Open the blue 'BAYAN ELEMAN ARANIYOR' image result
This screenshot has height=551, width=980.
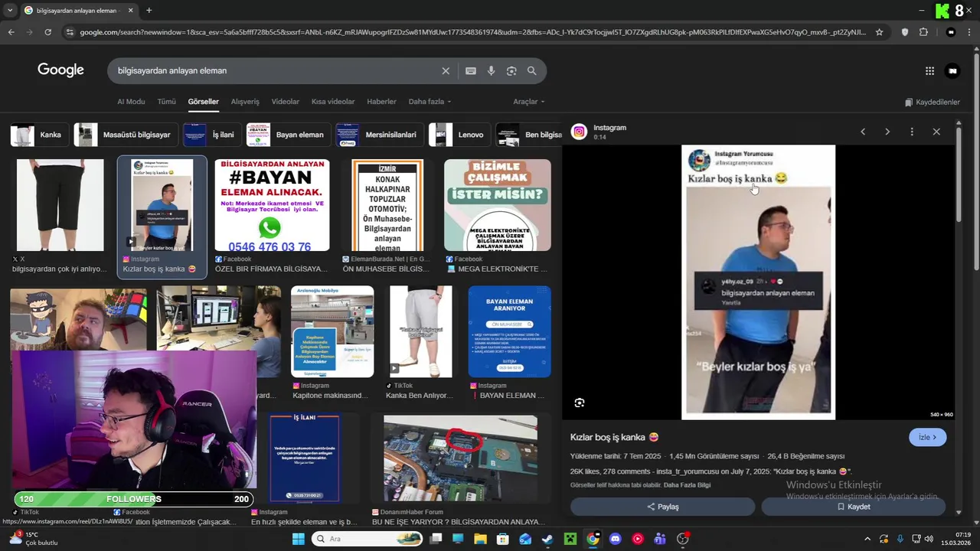(x=509, y=331)
